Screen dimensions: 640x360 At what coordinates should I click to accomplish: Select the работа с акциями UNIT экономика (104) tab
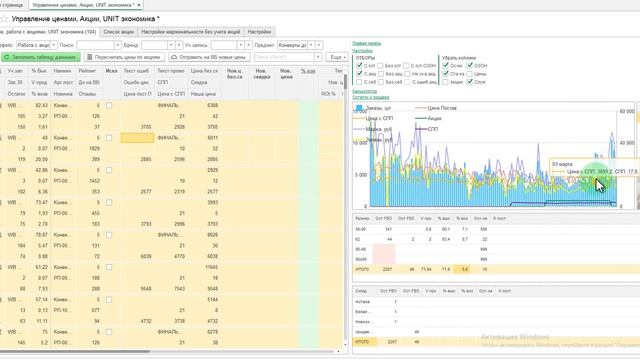49,32
